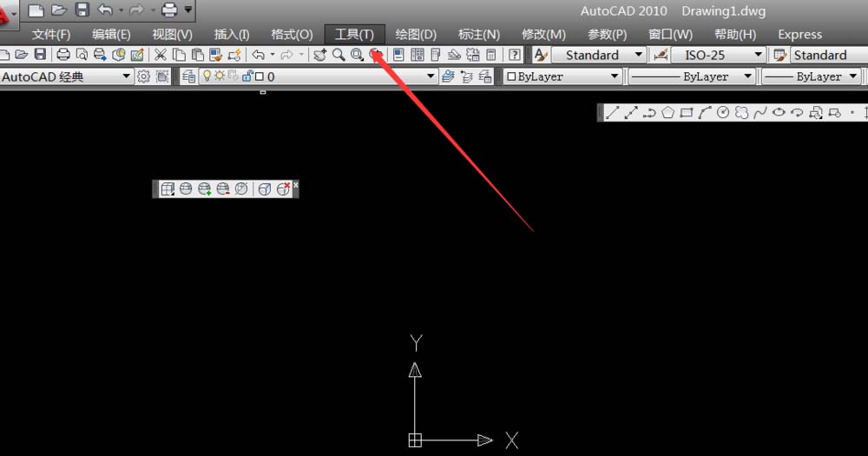Open Layer Properties Manager icon
The width and height of the screenshot is (868, 456).
pyautogui.click(x=188, y=76)
